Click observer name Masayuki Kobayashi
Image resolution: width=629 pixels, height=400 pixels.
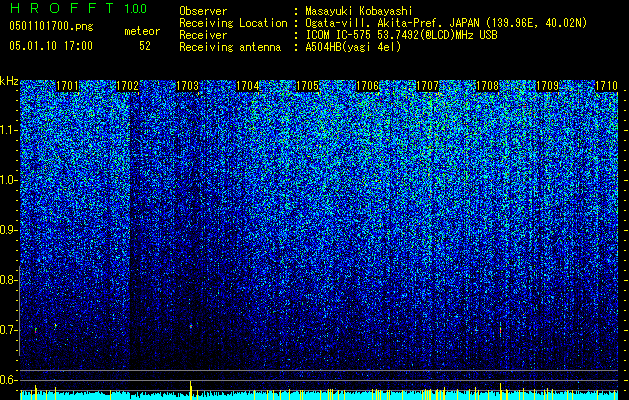coord(359,11)
